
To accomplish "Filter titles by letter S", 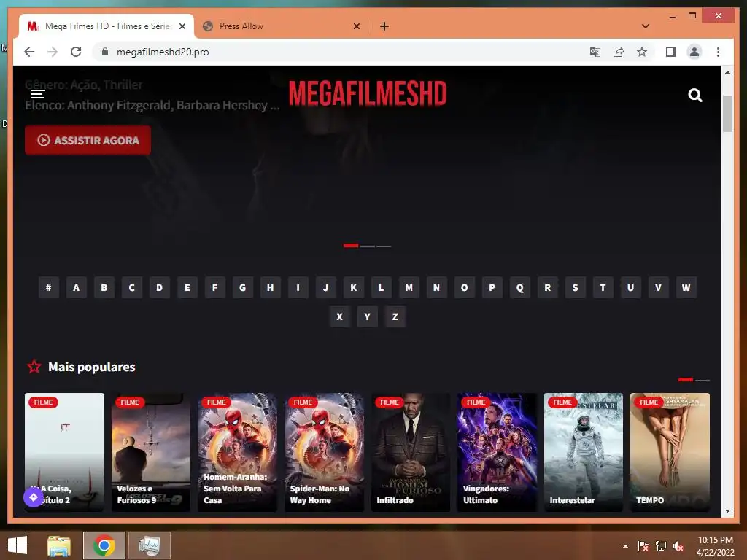I will [x=575, y=287].
